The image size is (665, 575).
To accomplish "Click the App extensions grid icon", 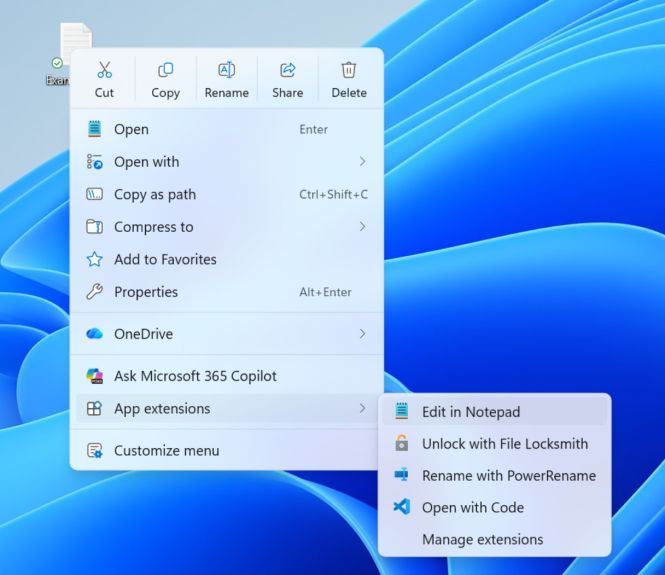I will point(94,408).
